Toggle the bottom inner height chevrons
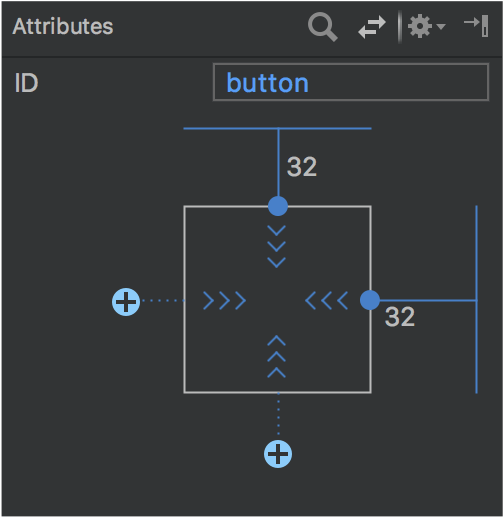This screenshot has height=518, width=504. pyautogui.click(x=277, y=357)
